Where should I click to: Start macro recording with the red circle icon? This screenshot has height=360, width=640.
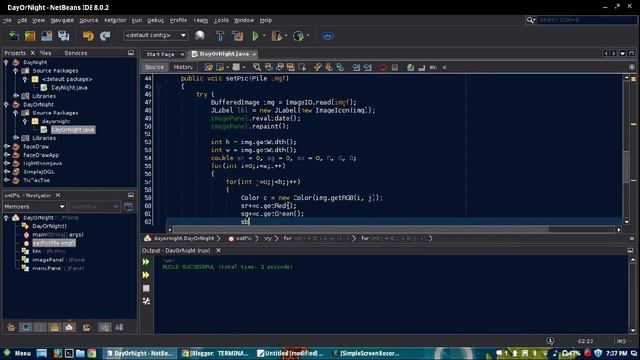tap(383, 67)
